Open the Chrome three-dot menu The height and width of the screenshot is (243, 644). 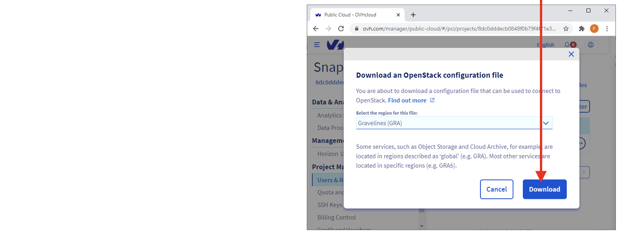click(x=607, y=29)
